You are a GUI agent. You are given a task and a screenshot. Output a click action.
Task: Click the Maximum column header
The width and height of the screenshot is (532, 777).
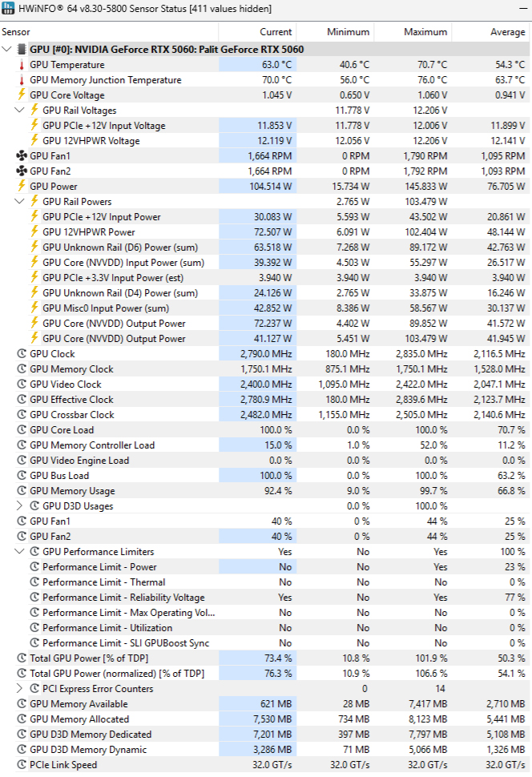click(x=413, y=32)
